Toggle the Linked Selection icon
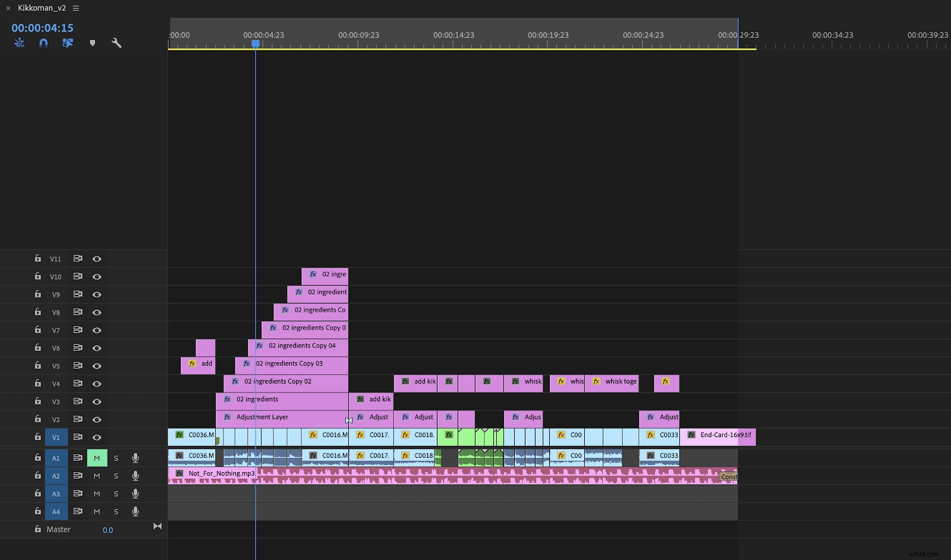Image resolution: width=951 pixels, height=560 pixels. tap(19, 43)
